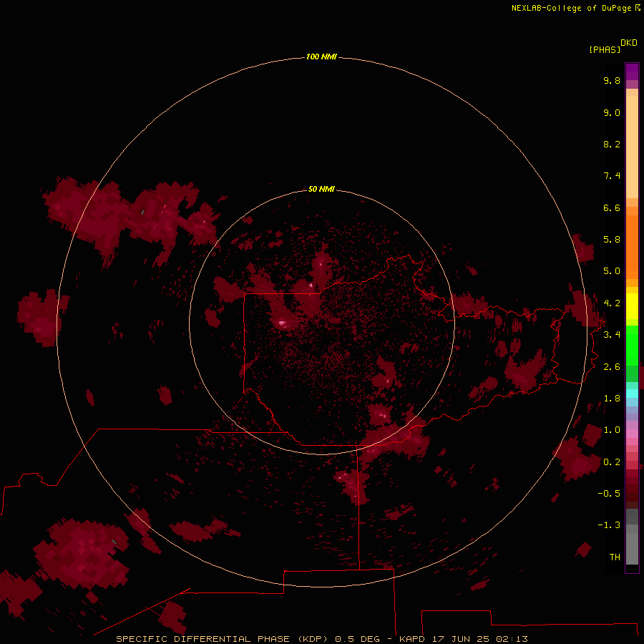The image size is (644, 644).
Task: Click the 0.2 scale value
Action: tap(612, 462)
